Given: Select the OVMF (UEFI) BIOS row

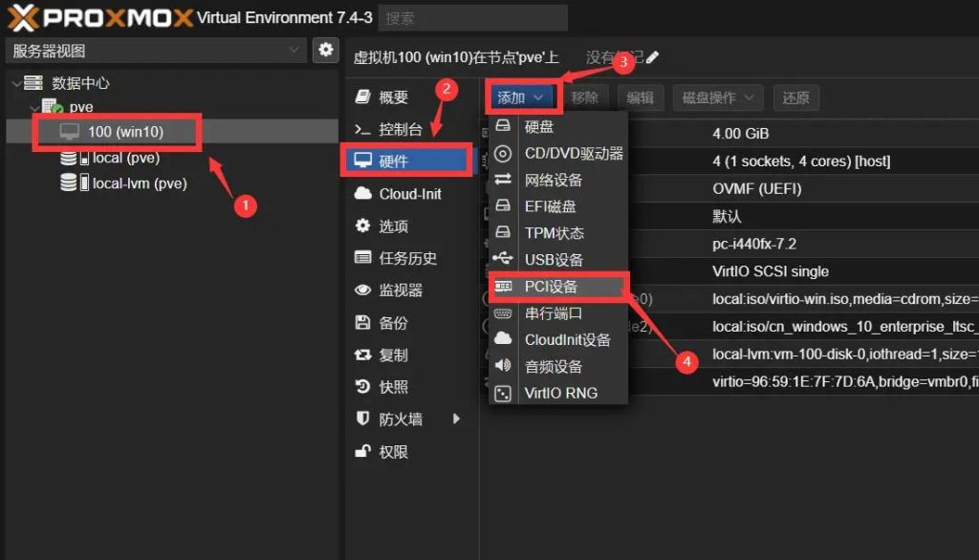Looking at the screenshot, I should (729, 188).
